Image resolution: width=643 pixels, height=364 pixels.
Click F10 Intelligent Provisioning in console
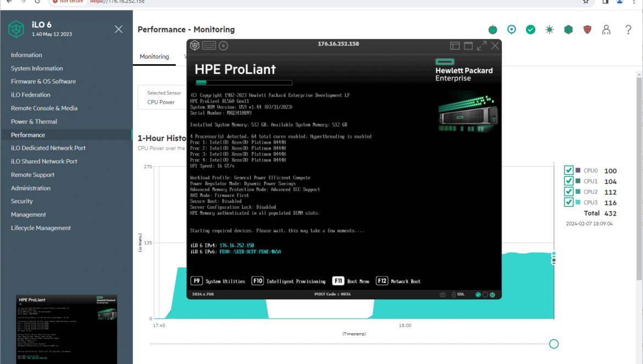click(x=289, y=281)
